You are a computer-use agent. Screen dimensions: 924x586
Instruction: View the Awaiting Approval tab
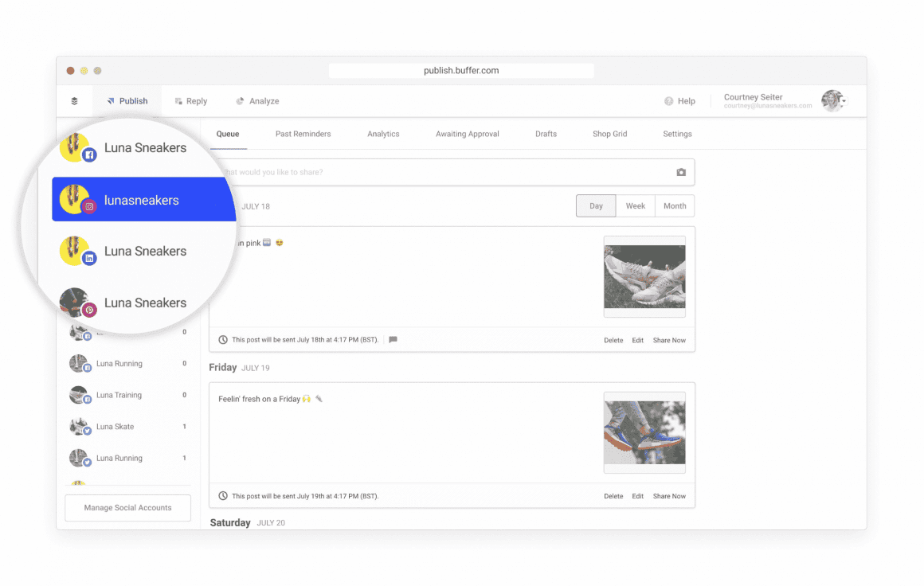[468, 134]
